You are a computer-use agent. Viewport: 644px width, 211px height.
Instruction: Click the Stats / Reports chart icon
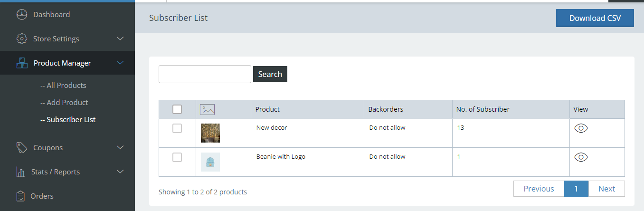point(21,172)
